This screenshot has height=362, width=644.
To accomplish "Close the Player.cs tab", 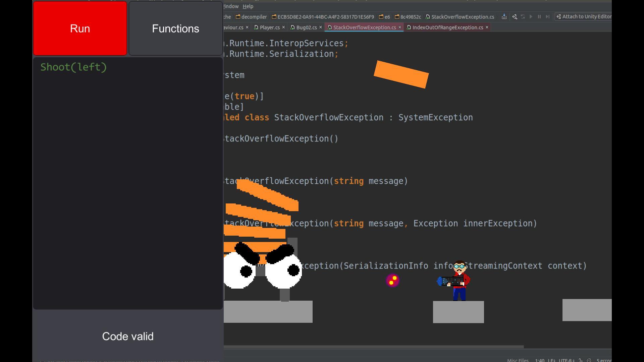I will click(283, 27).
